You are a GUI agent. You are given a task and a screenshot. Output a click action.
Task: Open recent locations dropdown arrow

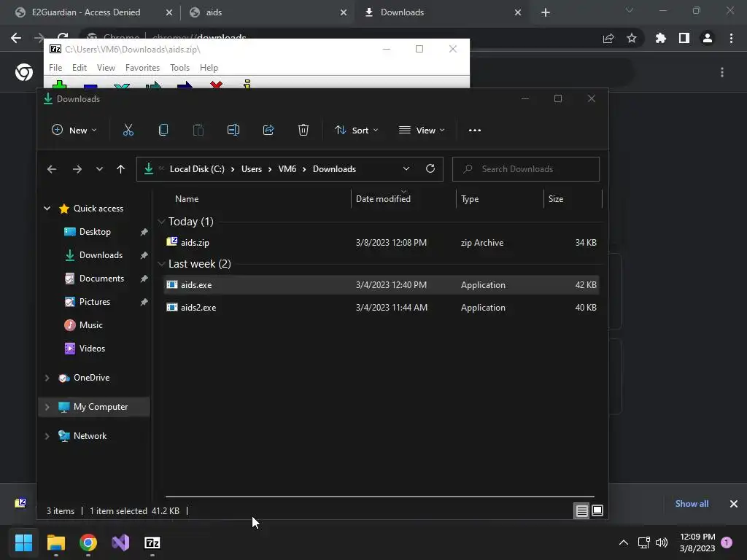[x=99, y=169]
